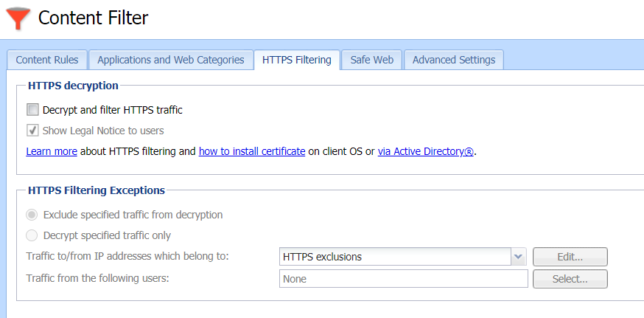Click the HTTPS decryption section heading
The height and width of the screenshot is (318, 644).
point(73,86)
